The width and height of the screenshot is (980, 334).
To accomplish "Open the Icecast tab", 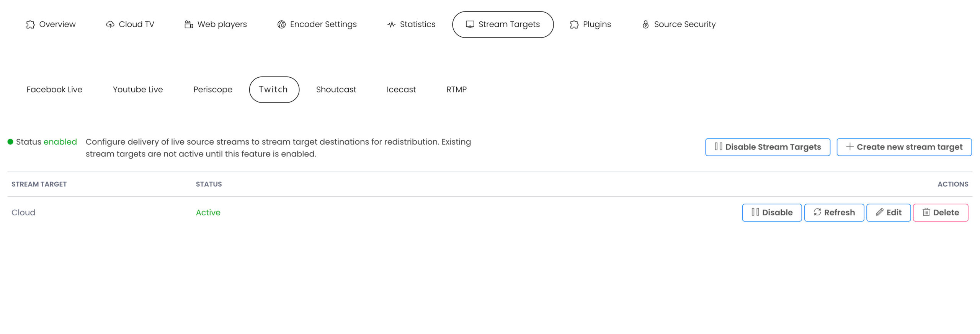I will [401, 90].
